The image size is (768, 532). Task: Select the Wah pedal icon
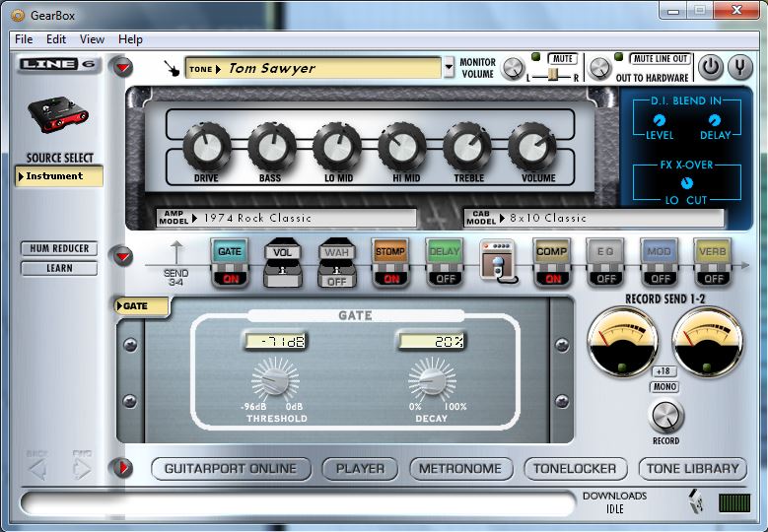coord(337,263)
